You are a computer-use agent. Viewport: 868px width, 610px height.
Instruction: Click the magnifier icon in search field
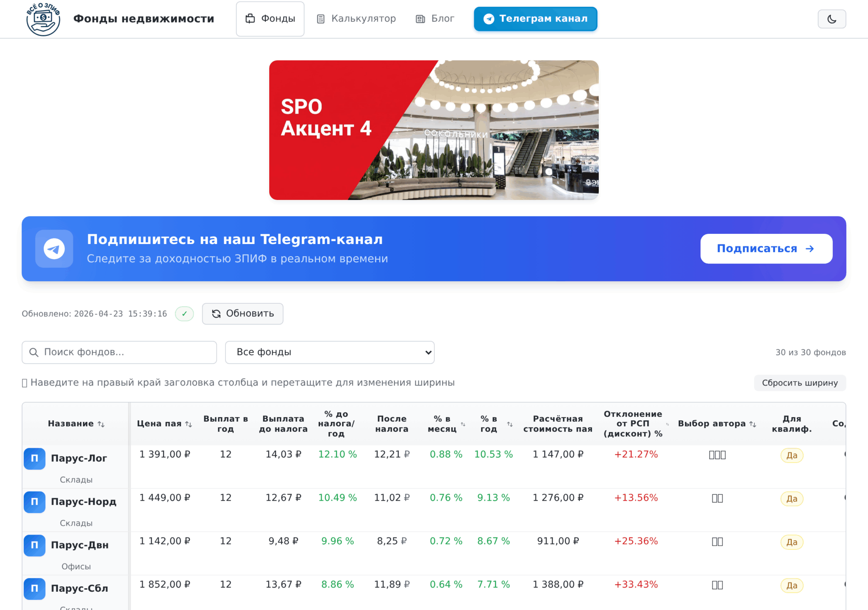[34, 352]
